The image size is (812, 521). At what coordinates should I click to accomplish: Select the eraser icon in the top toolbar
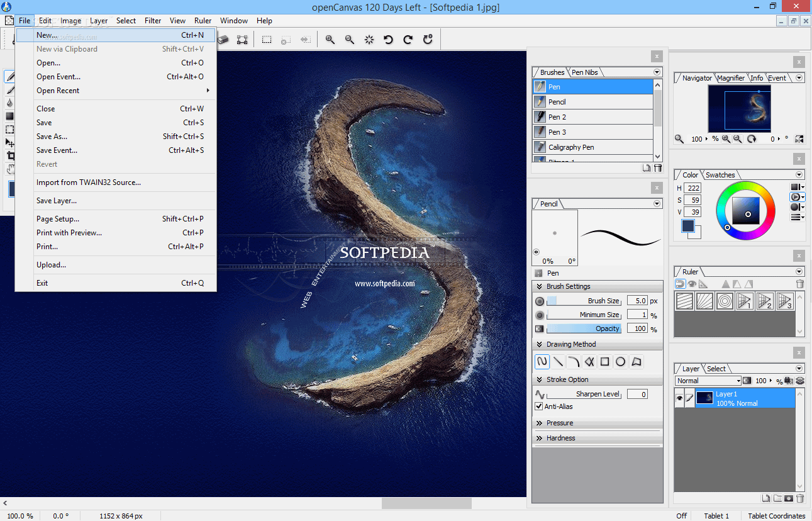coord(223,40)
